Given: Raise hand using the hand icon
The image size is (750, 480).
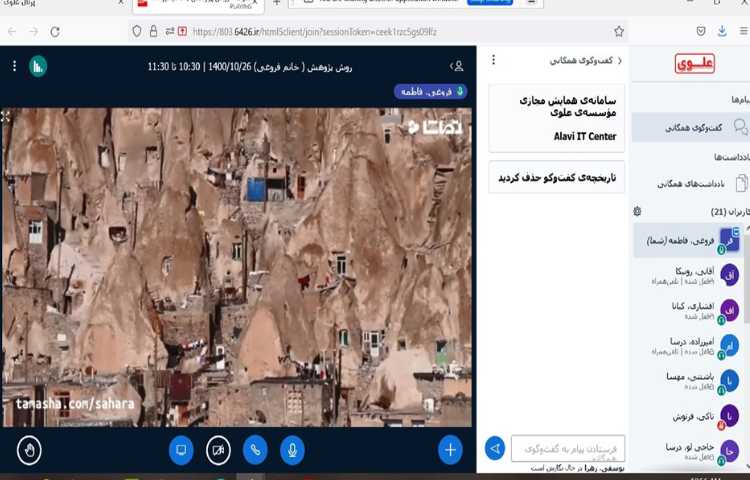Looking at the screenshot, I should 29,450.
